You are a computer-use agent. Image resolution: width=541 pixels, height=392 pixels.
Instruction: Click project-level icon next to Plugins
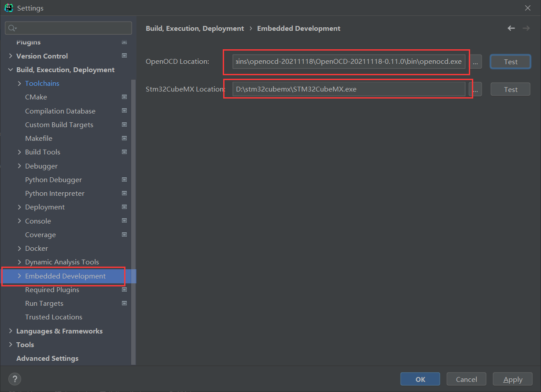(124, 42)
